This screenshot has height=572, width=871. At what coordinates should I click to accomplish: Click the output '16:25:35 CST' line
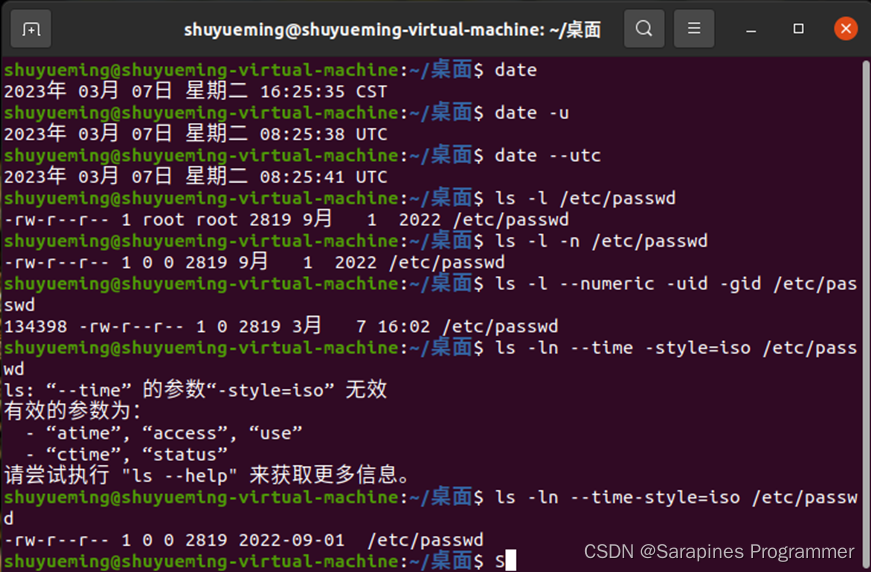(x=196, y=91)
